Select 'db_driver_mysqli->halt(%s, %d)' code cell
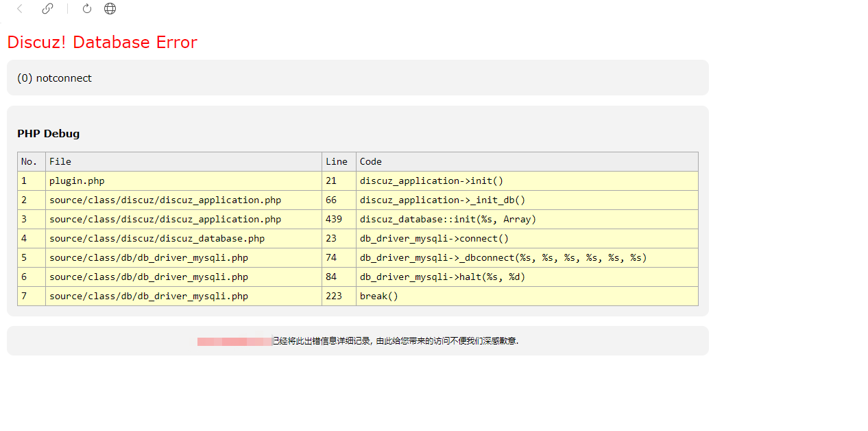The height and width of the screenshot is (431, 868). 527,277
